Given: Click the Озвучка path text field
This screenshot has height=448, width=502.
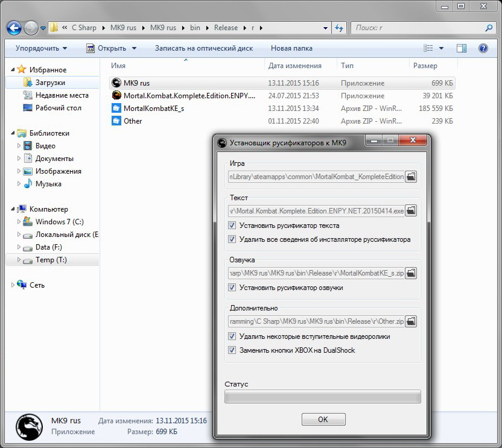Looking at the screenshot, I should [316, 273].
